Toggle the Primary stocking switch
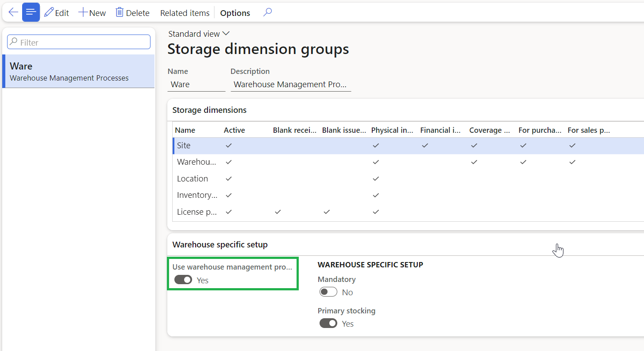This screenshot has width=644, height=351. pyautogui.click(x=328, y=324)
